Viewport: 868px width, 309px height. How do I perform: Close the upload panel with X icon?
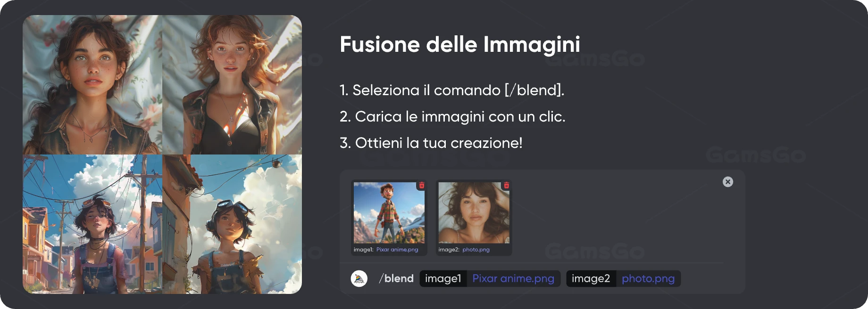pos(728,182)
